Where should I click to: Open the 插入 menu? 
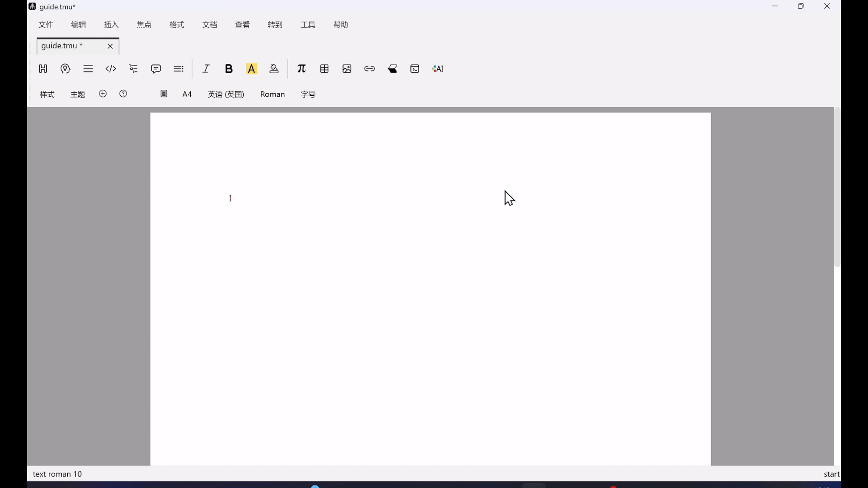pos(111,25)
